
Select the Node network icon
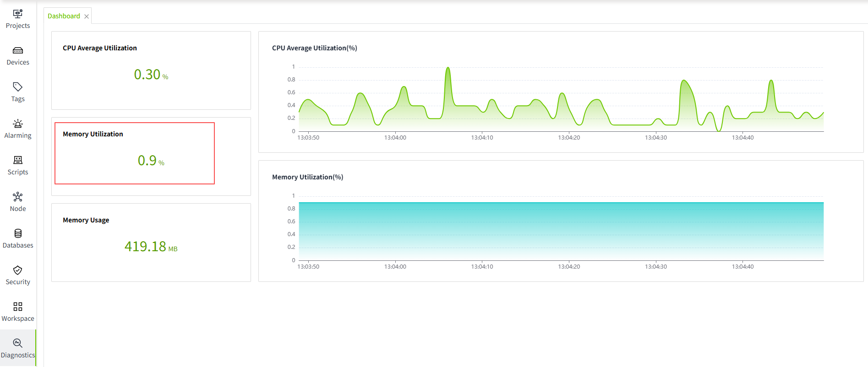18,197
